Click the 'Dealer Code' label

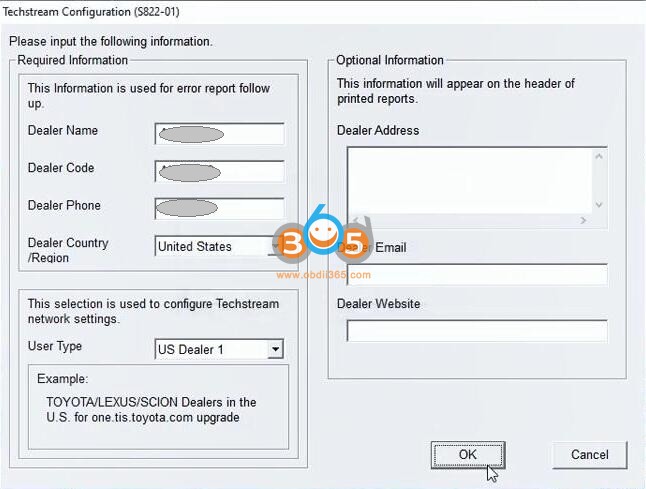pos(61,168)
